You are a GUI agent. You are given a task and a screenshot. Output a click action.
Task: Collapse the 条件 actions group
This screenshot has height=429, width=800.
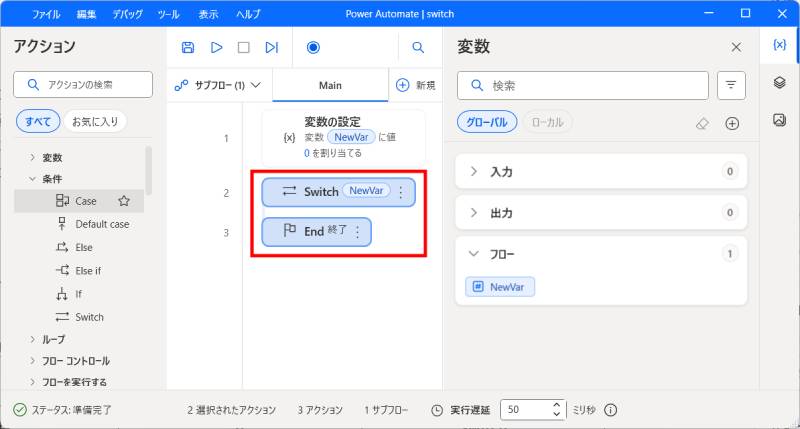point(32,179)
